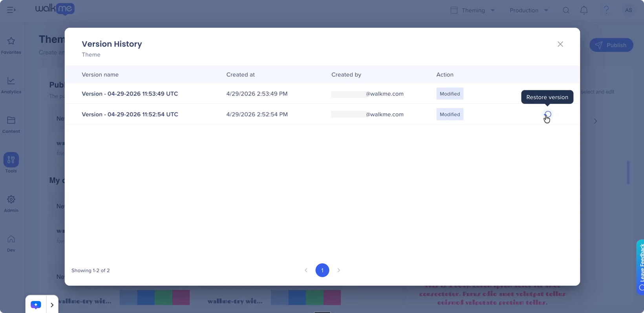Click the Publish button
The image size is (644, 313).
point(611,45)
